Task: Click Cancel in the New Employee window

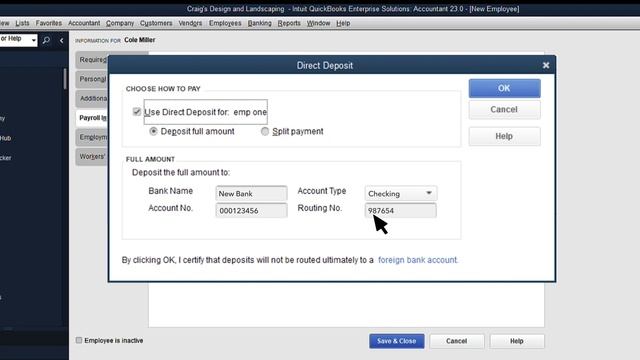Action: [x=456, y=341]
